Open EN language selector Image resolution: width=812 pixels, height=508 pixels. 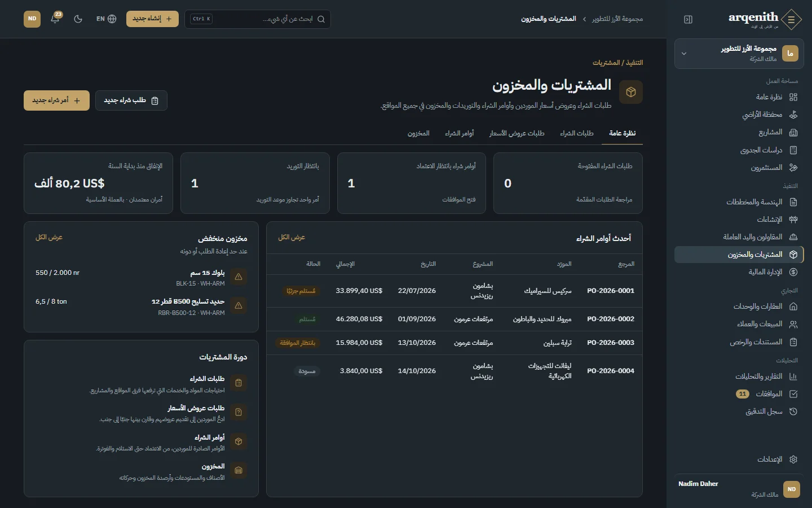(x=106, y=19)
